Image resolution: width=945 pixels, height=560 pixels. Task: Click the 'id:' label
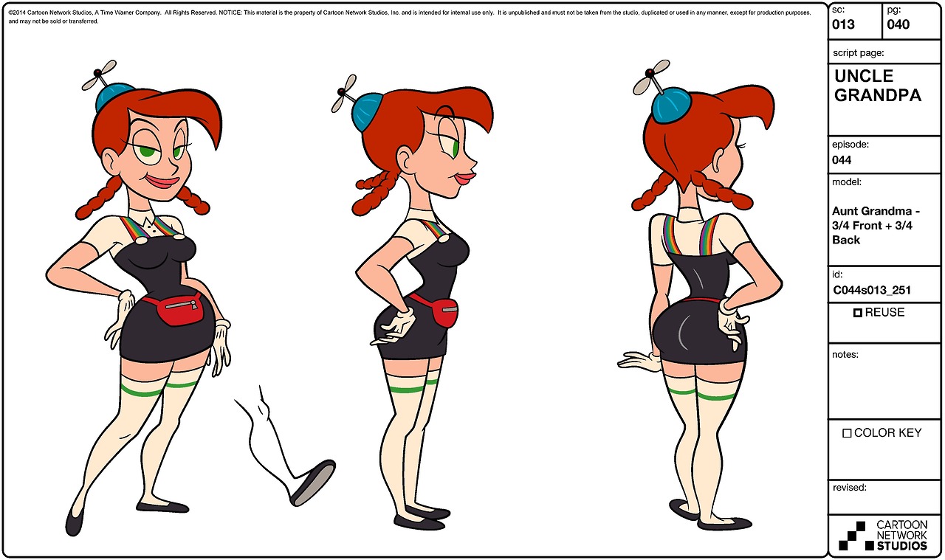837,274
